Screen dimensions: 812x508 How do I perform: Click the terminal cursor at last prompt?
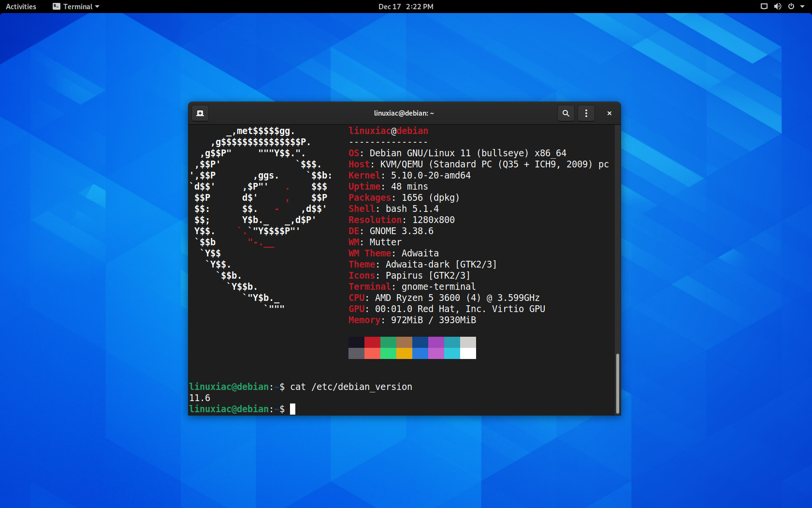[292, 409]
